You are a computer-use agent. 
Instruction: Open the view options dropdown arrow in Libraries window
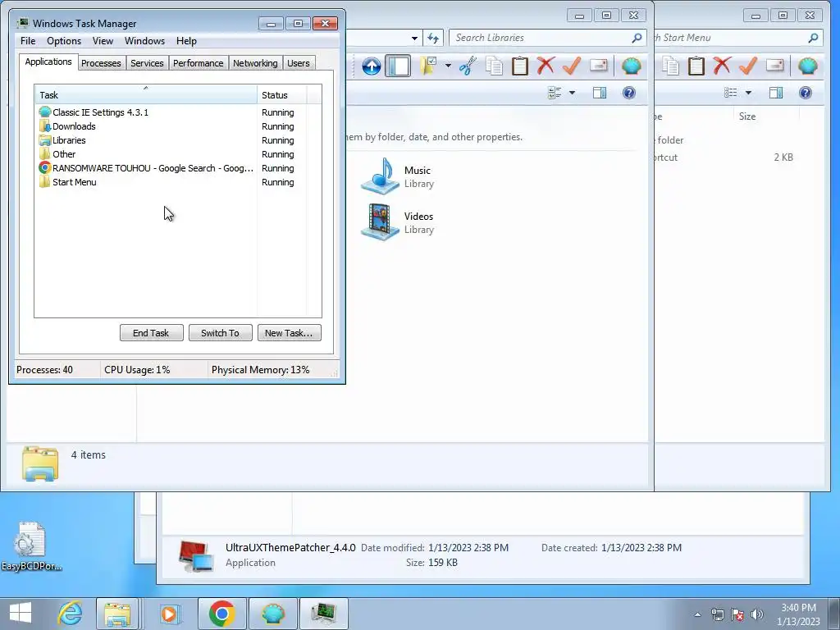tap(572, 94)
